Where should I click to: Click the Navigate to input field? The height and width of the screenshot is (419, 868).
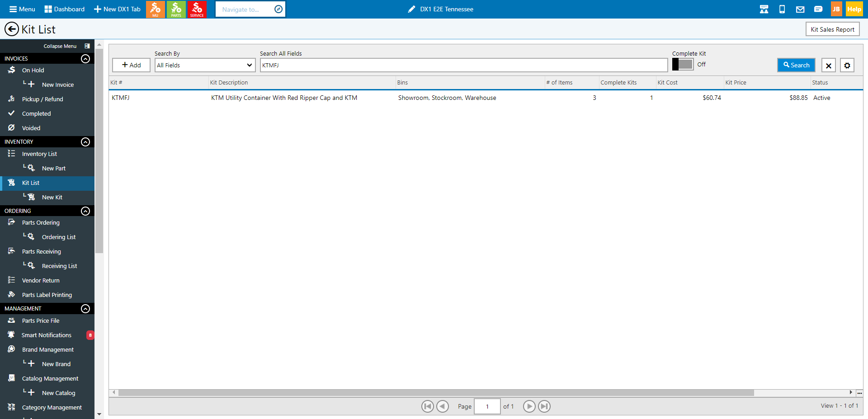[x=244, y=9]
